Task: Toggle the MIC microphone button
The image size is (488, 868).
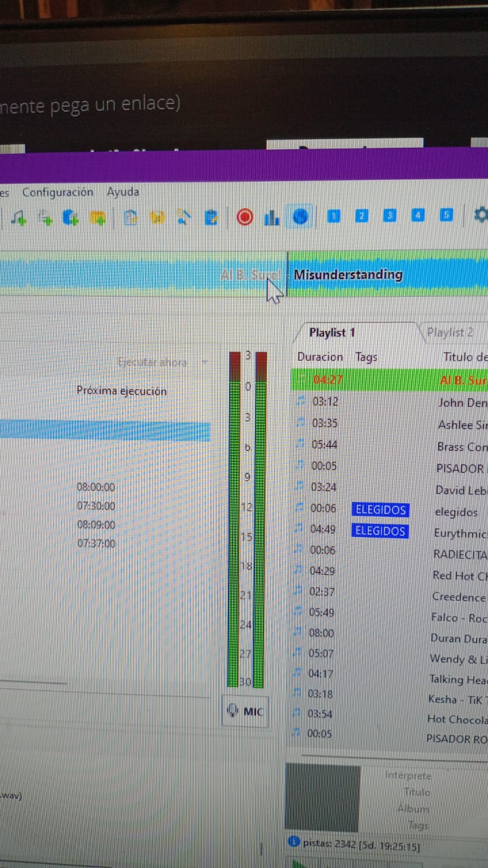Action: point(245,711)
